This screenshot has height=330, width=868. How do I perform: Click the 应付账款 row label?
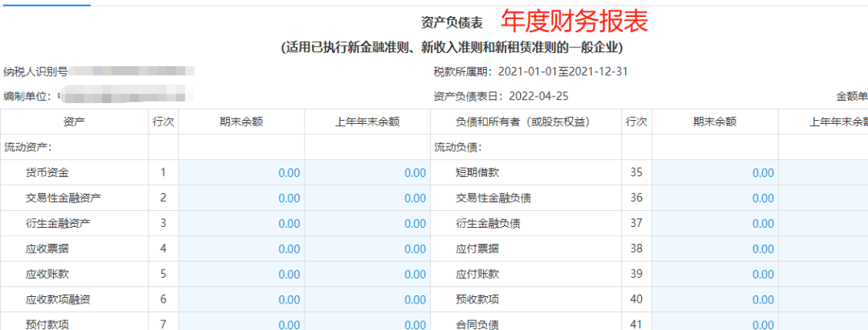pyautogui.click(x=477, y=274)
